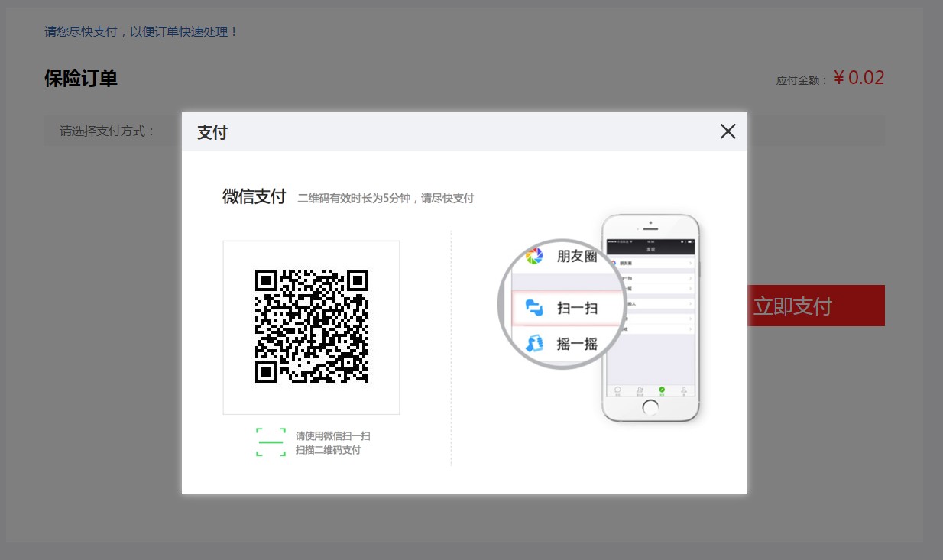
Task: Click the 朋友圈 colorful Moments icon
Action: [534, 256]
